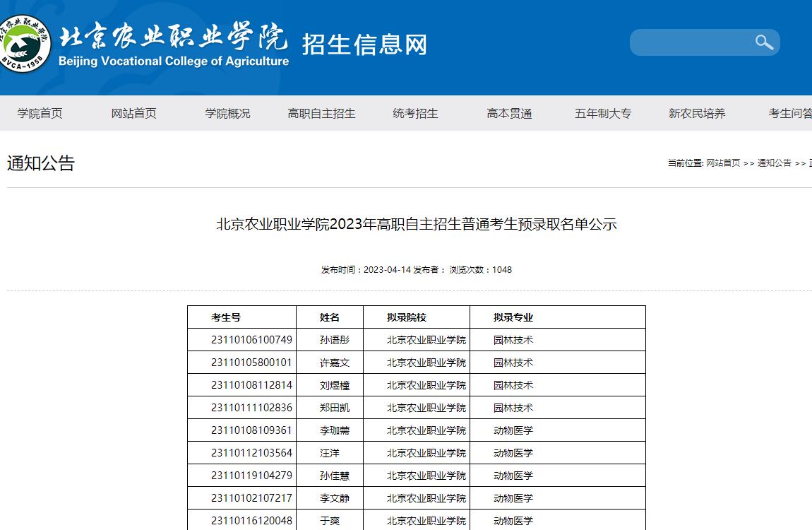Select exam number 23110105800101
812x530 pixels.
251,363
